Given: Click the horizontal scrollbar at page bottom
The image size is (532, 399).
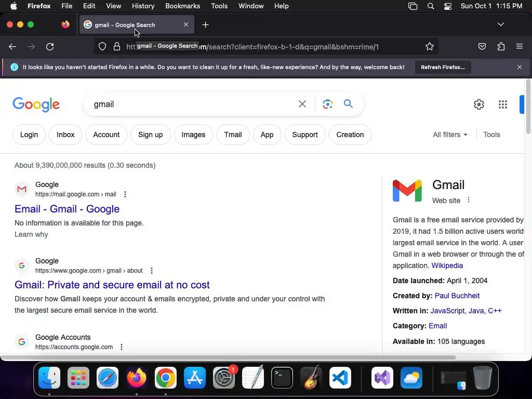Looking at the screenshot, I should pos(228,357).
